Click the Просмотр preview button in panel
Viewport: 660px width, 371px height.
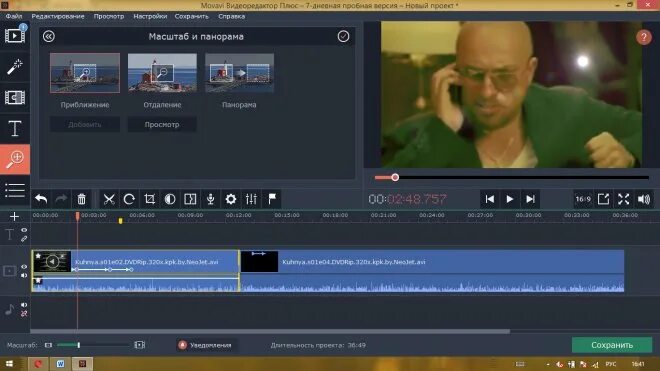(162, 125)
